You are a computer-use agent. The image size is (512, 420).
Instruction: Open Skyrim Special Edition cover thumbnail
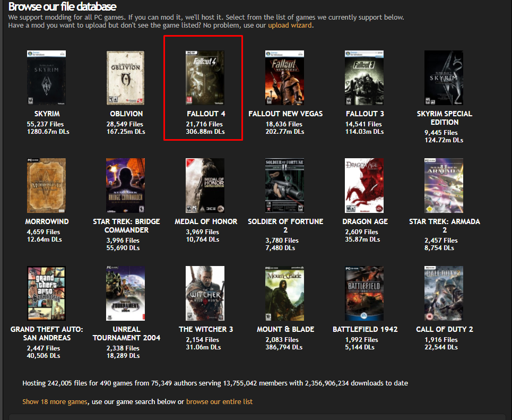tap(444, 78)
